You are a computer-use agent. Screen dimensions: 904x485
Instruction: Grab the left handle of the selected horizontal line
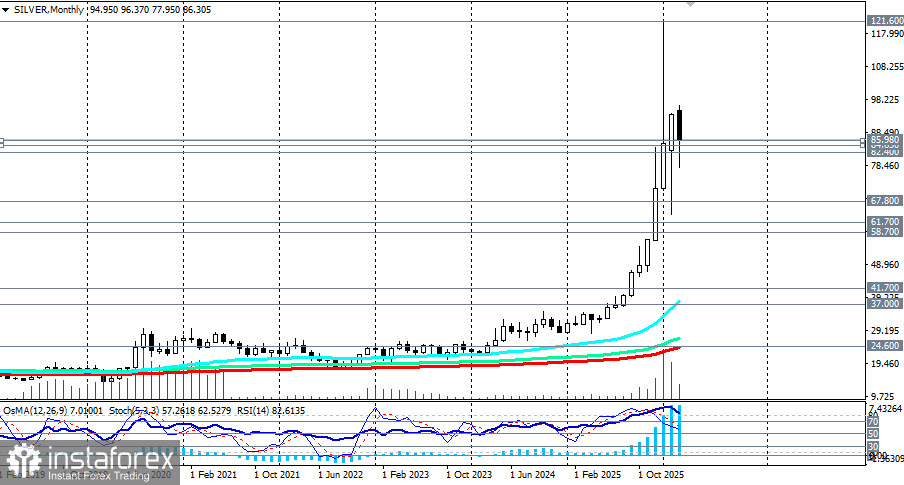tap(2, 142)
